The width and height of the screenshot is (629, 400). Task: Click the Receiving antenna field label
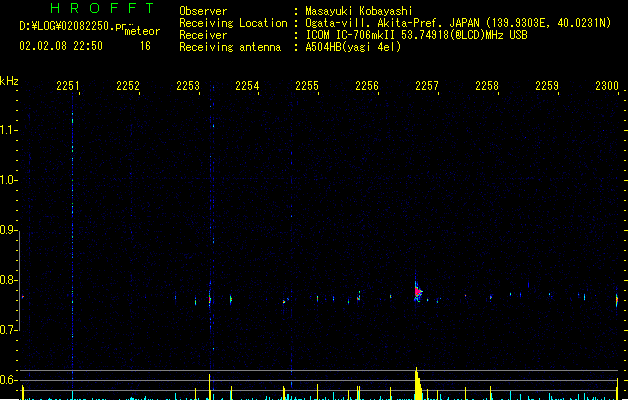pos(230,47)
